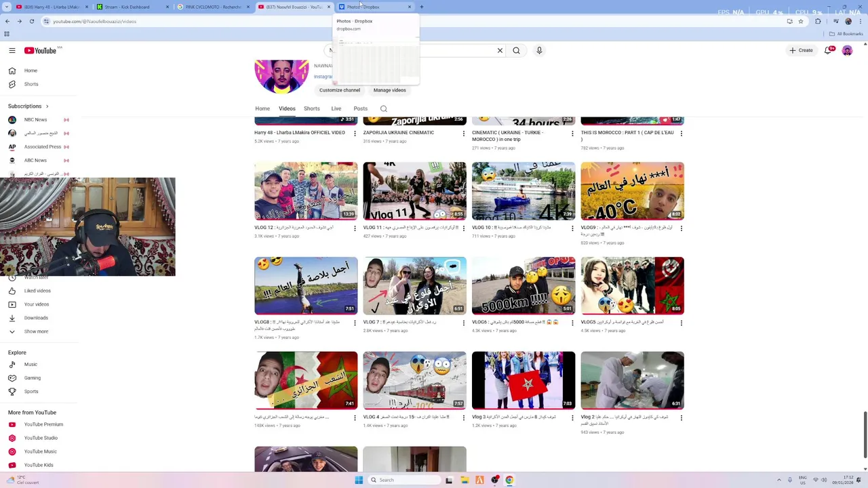Open Chrome from the taskbar
868x488 pixels.
509,480
